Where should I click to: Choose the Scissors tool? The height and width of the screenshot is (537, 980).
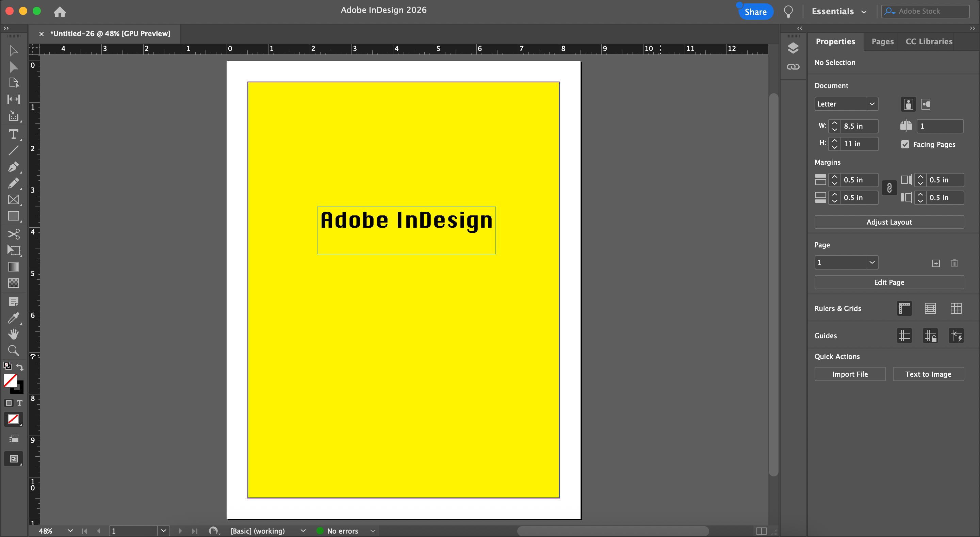13,234
